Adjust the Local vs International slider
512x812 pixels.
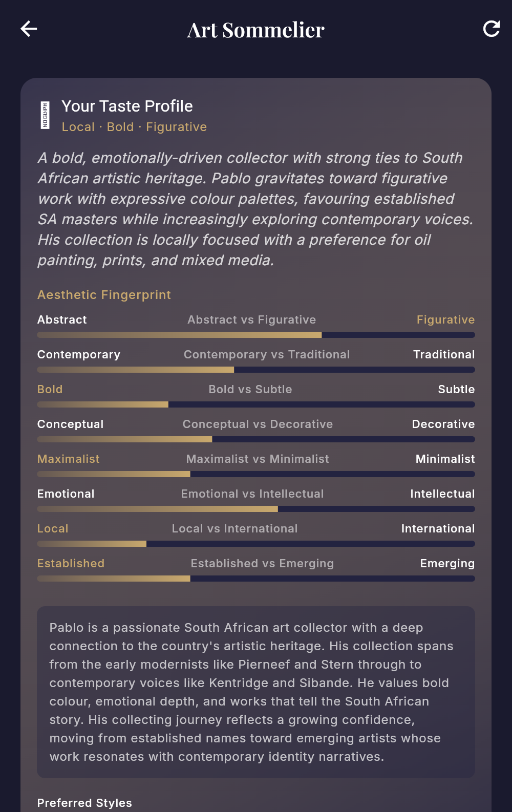[256, 543]
